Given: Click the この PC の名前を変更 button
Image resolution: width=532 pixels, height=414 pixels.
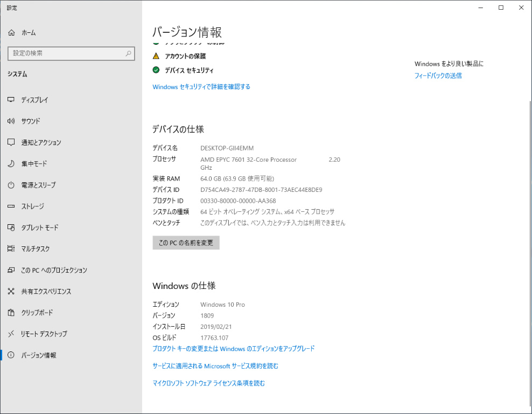Looking at the screenshot, I should pos(186,243).
